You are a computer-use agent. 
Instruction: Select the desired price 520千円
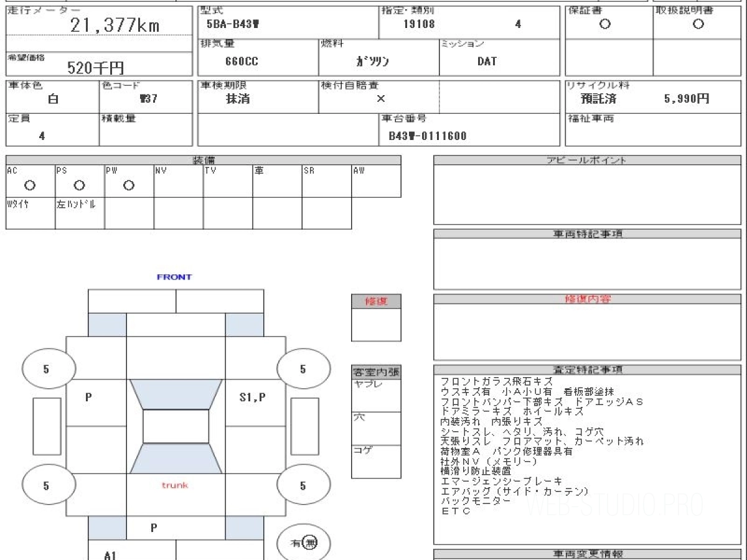(x=95, y=68)
